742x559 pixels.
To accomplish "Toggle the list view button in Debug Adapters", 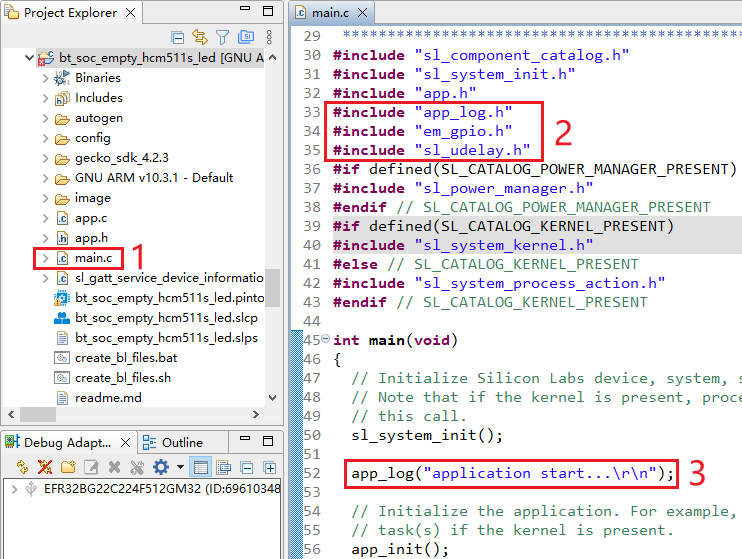I will click(200, 467).
